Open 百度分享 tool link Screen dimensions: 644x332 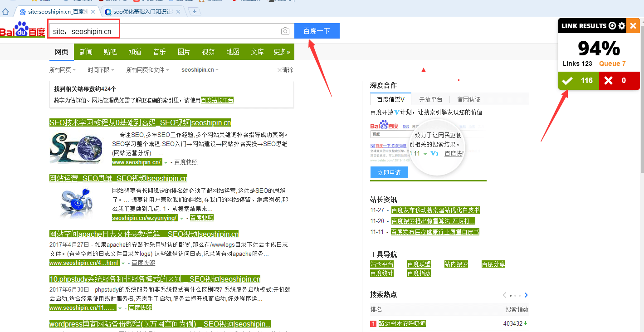point(493,264)
